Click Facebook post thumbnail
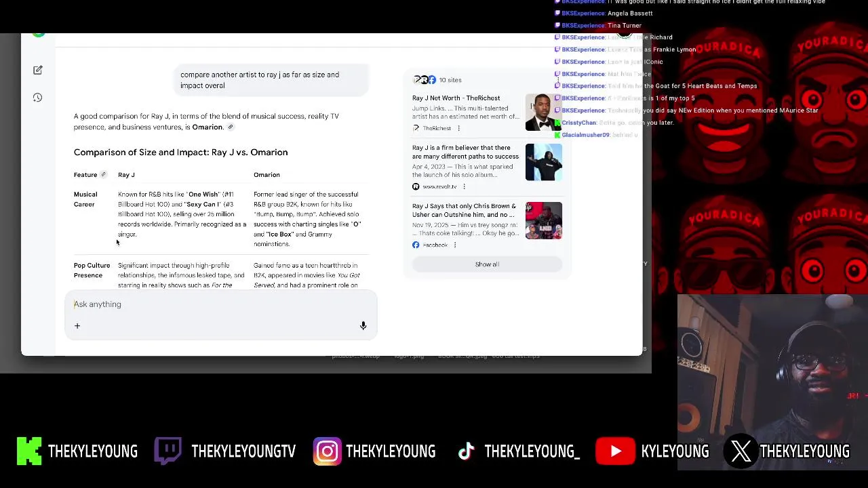 (x=544, y=220)
